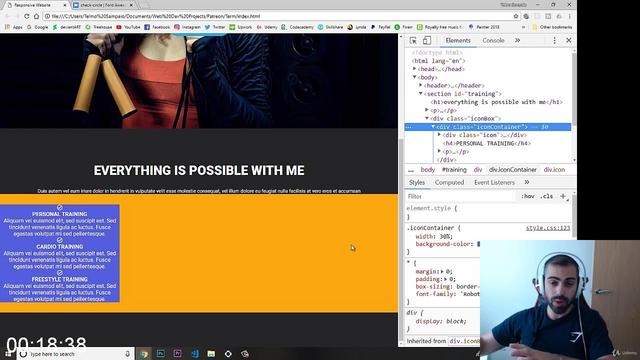Close the DevTools panel
Image resolution: width=640 pixels, height=360 pixels.
click(x=569, y=40)
